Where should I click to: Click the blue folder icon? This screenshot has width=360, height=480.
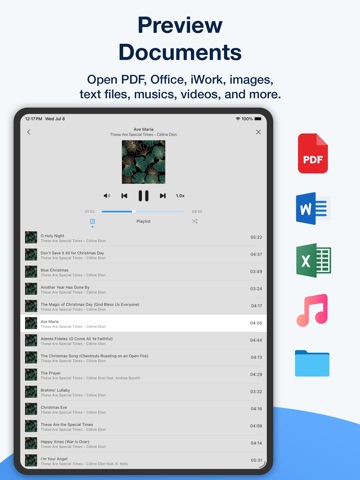coord(312,363)
